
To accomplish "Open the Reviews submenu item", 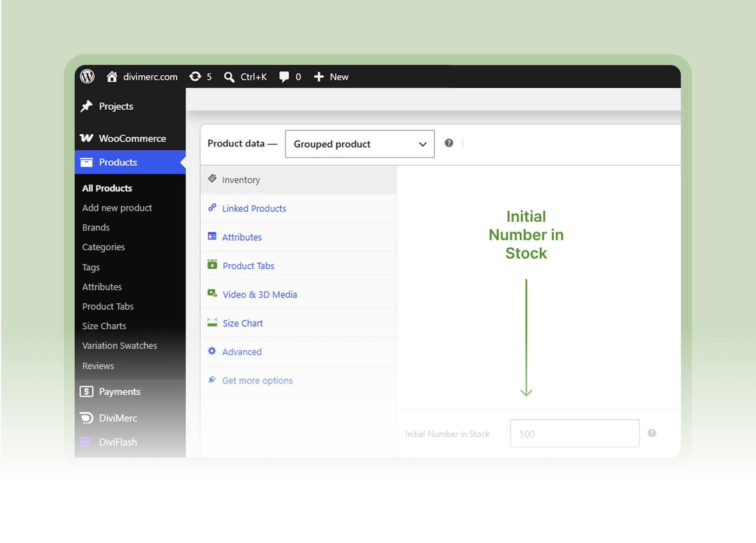I will (98, 366).
